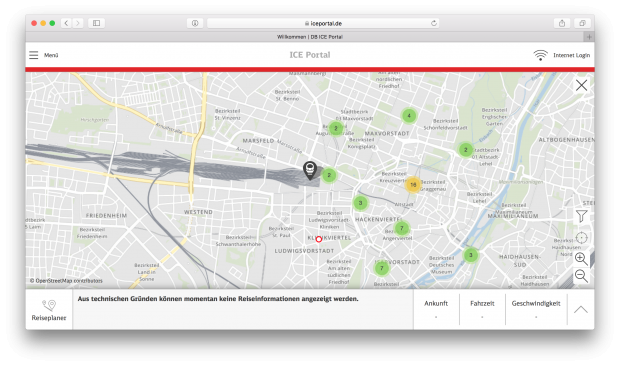Click the ALTBOGENHAUSEN district label
The image size is (620, 366).
click(566, 140)
